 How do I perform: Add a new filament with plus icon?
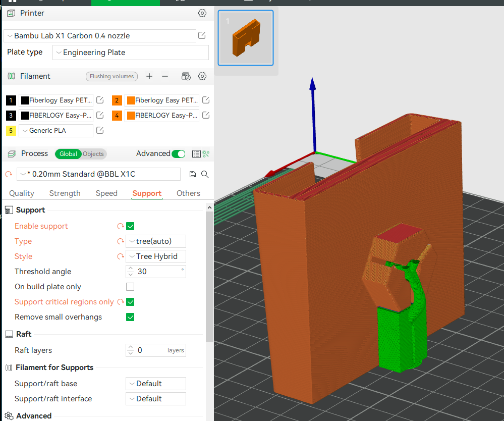tap(149, 76)
